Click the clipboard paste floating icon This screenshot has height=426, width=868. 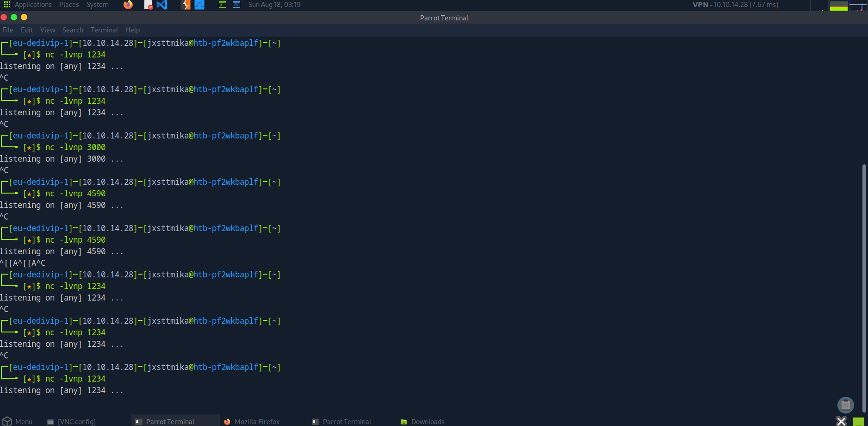coord(846,405)
